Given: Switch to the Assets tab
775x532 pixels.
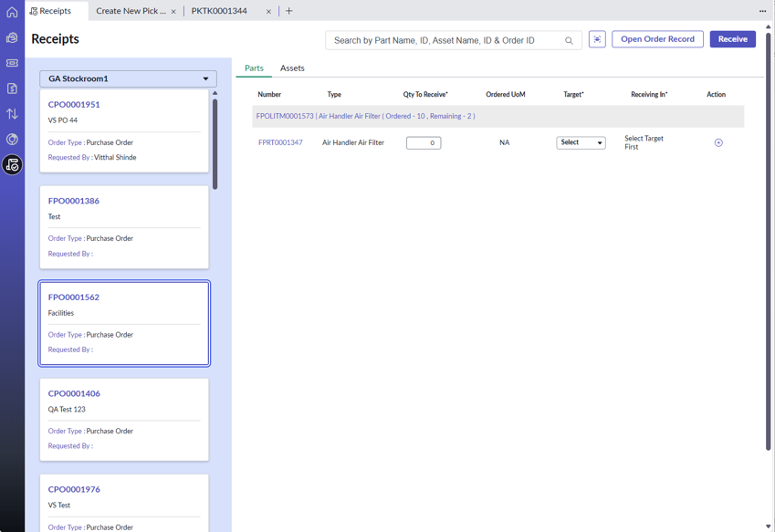Looking at the screenshot, I should [292, 68].
